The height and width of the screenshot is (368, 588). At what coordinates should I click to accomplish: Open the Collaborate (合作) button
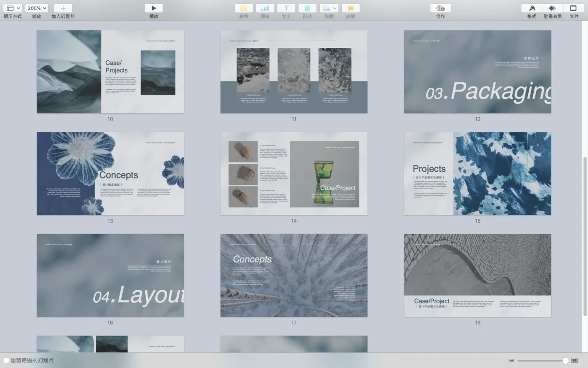(441, 8)
